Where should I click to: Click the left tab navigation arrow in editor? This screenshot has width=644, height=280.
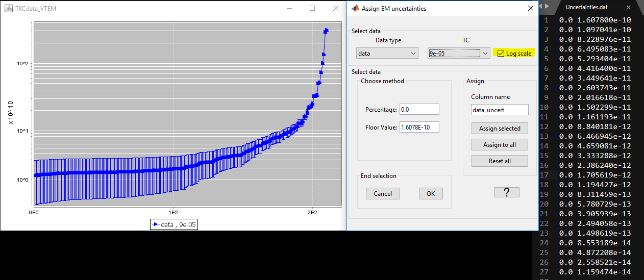click(x=540, y=7)
